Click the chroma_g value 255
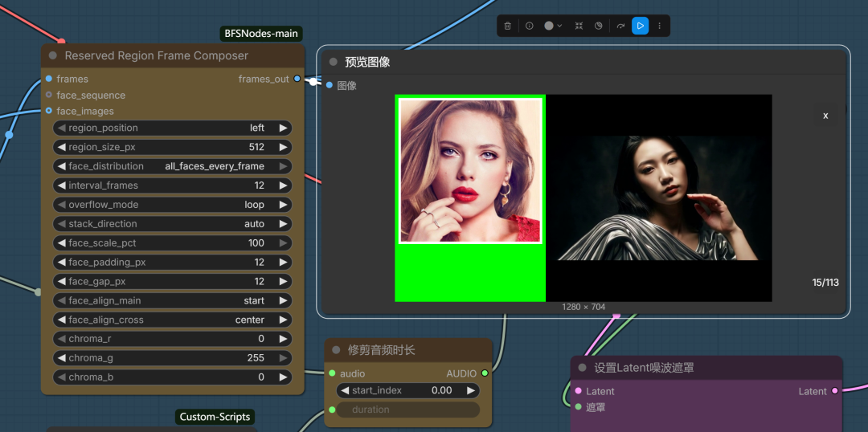The height and width of the screenshot is (432, 868). [x=256, y=358]
